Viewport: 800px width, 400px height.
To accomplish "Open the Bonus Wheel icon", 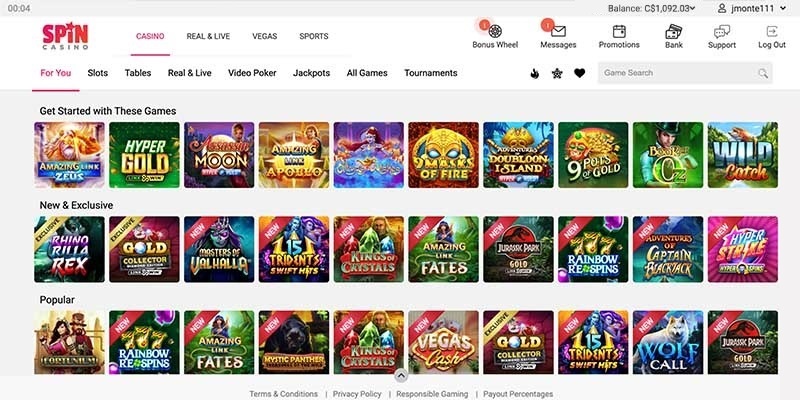I will pos(495,32).
